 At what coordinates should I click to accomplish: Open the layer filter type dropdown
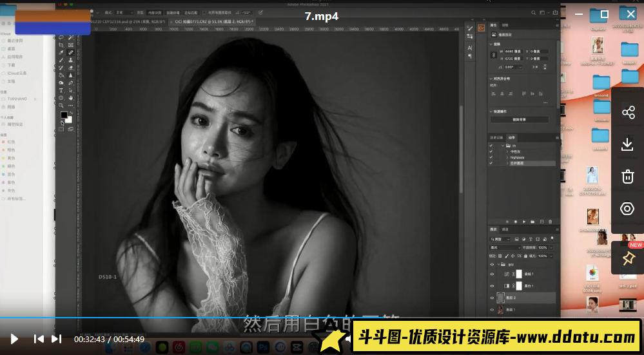pyautogui.click(x=500, y=239)
